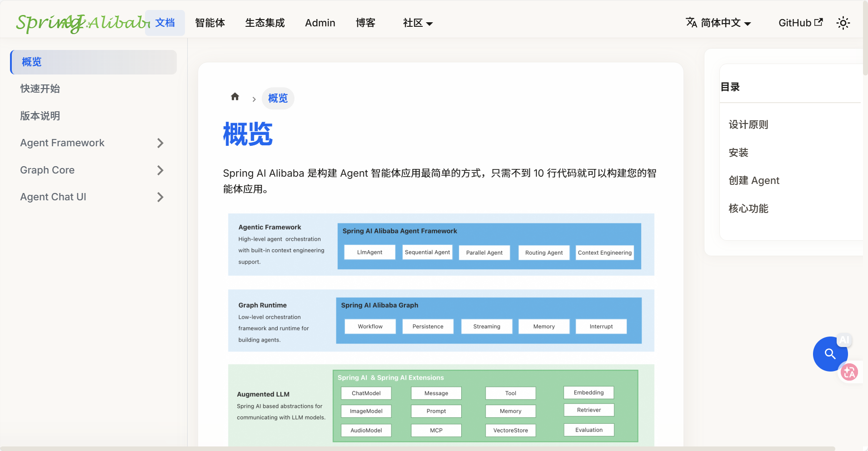Click the breadcrumb separator chevron
This screenshot has width=868, height=451.
(x=254, y=99)
